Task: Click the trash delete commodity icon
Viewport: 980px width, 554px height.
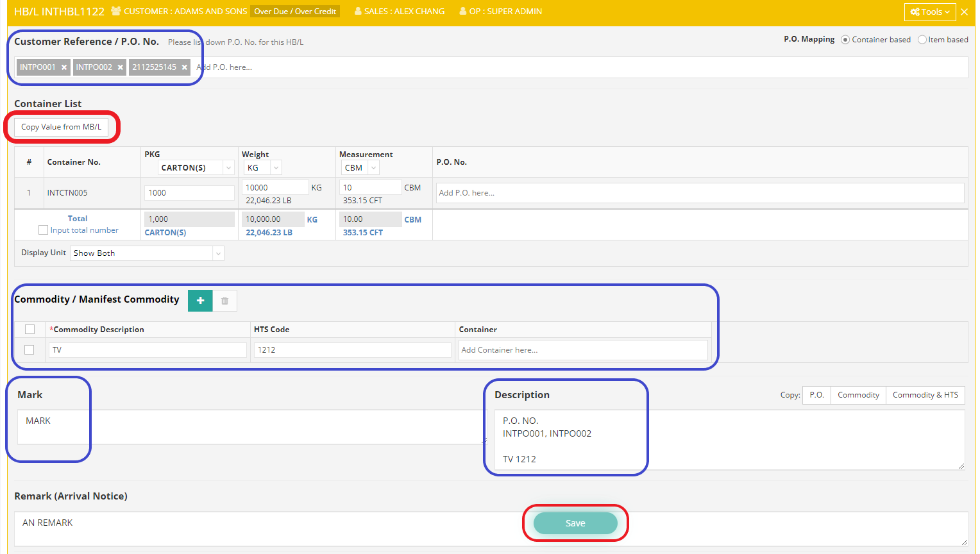Action: point(224,301)
